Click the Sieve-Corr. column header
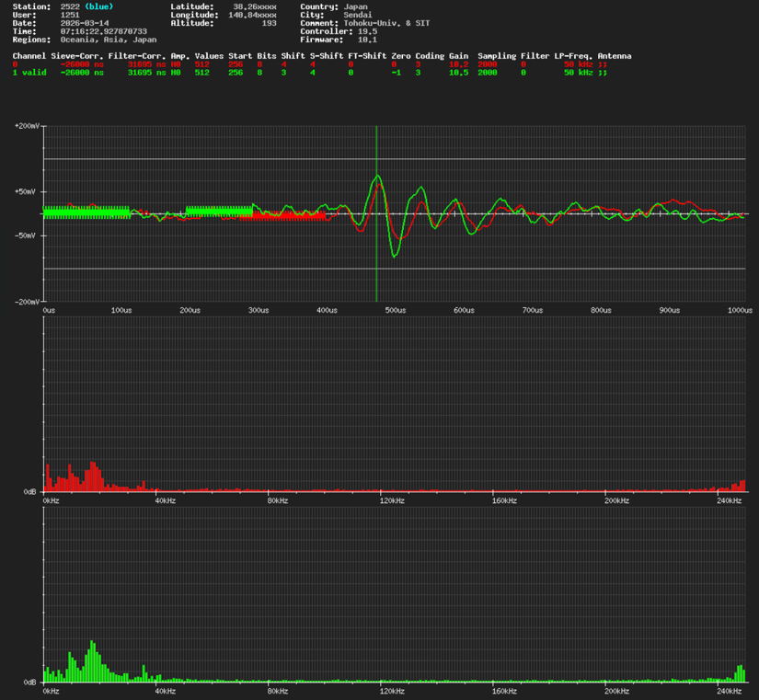Screen dimensions: 759x700 pyautogui.click(x=77, y=56)
